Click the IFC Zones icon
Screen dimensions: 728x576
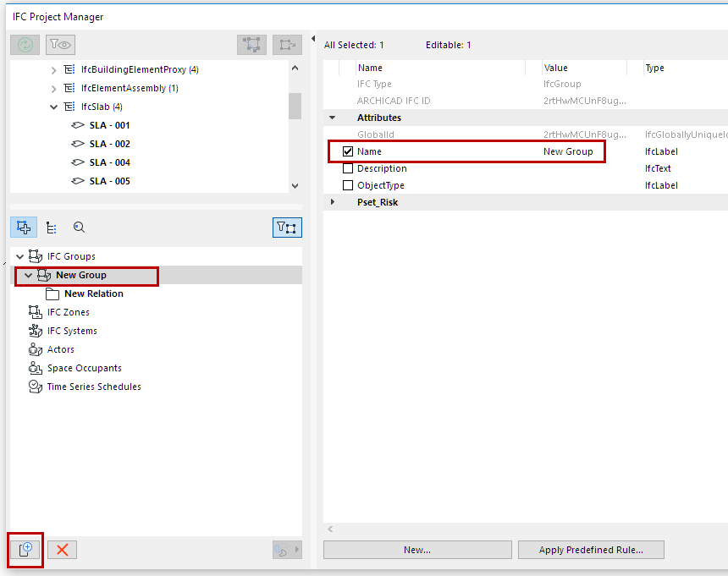pos(36,312)
